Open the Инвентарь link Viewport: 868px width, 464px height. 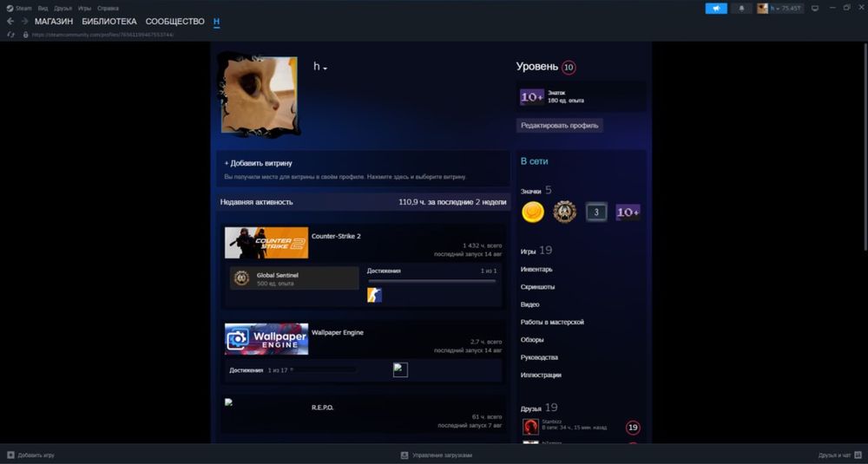pos(536,270)
